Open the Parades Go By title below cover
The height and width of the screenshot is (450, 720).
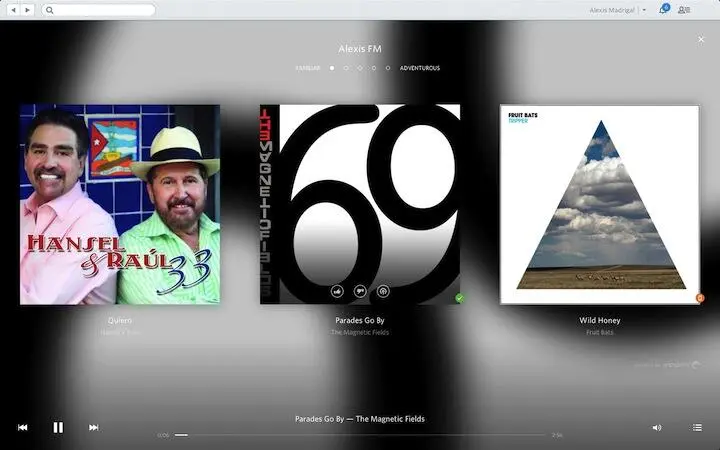point(360,321)
